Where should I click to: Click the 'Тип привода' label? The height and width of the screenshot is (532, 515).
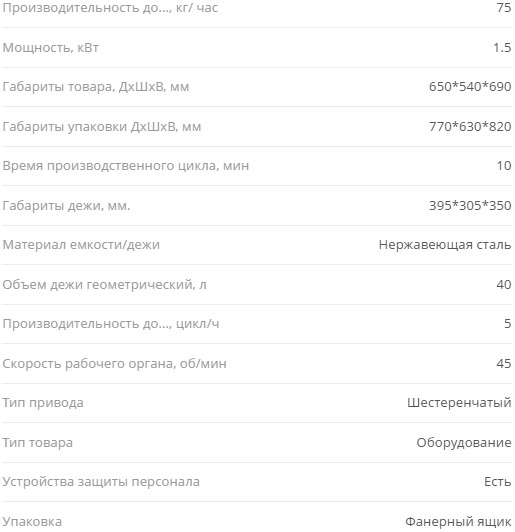(43, 403)
